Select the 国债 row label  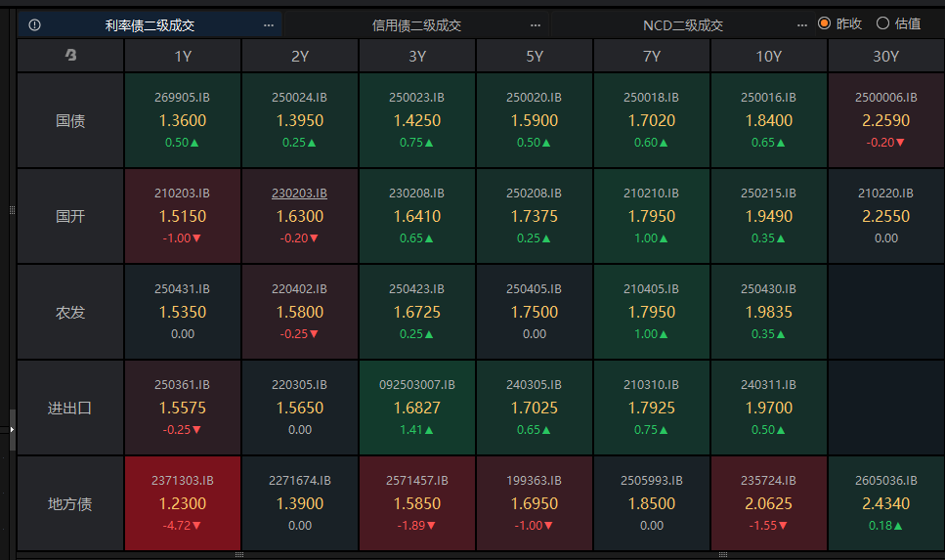70,120
